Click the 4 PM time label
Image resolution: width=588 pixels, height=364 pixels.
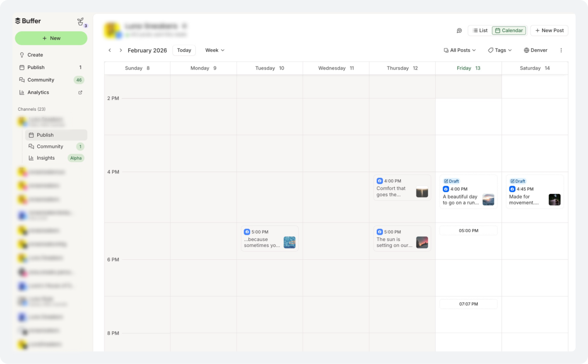[113, 172]
